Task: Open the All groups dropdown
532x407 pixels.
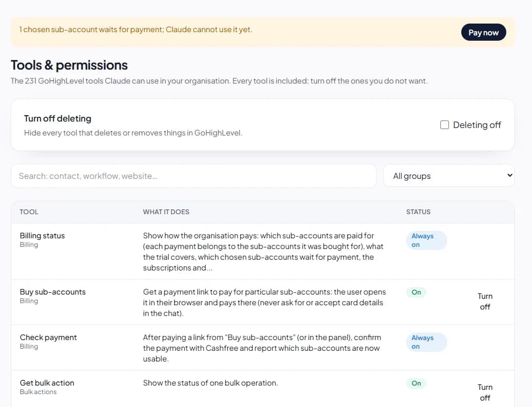Action: point(449,176)
